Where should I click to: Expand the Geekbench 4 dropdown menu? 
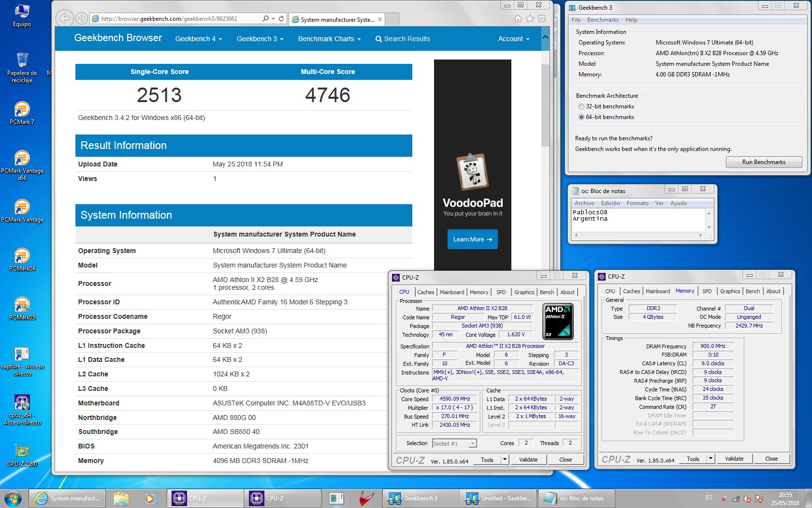(198, 39)
